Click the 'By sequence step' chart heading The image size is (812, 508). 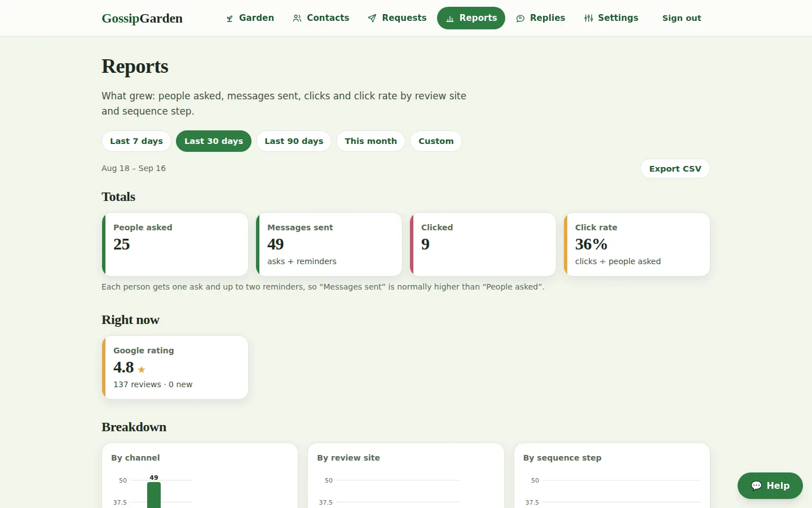pyautogui.click(x=562, y=458)
